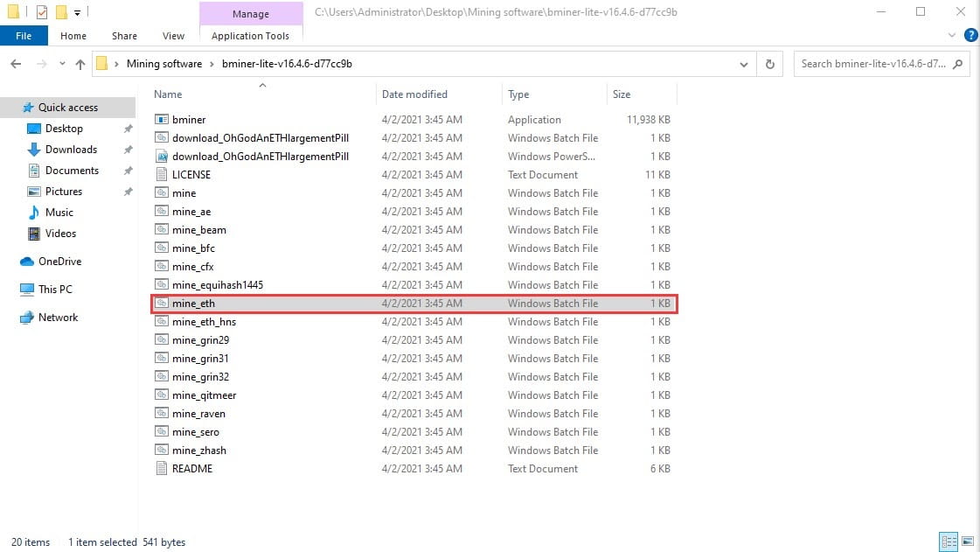Open the address bar history dropdown
980x552 pixels.
tap(744, 63)
